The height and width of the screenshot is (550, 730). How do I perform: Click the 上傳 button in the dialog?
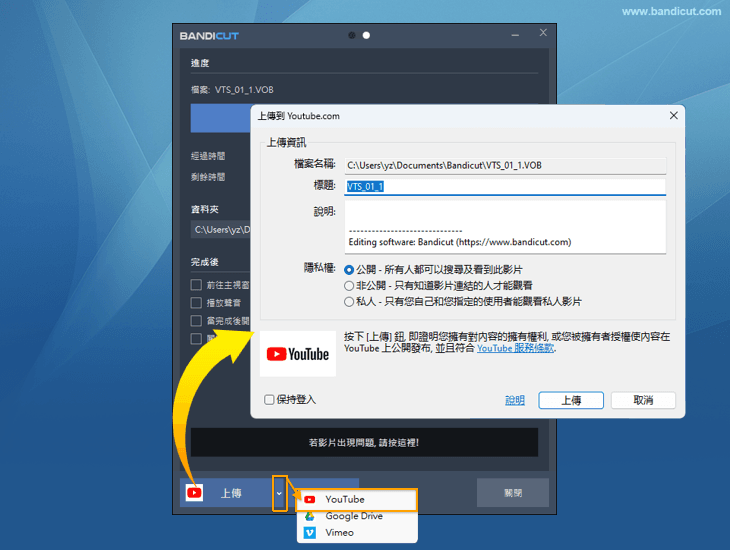(x=571, y=400)
